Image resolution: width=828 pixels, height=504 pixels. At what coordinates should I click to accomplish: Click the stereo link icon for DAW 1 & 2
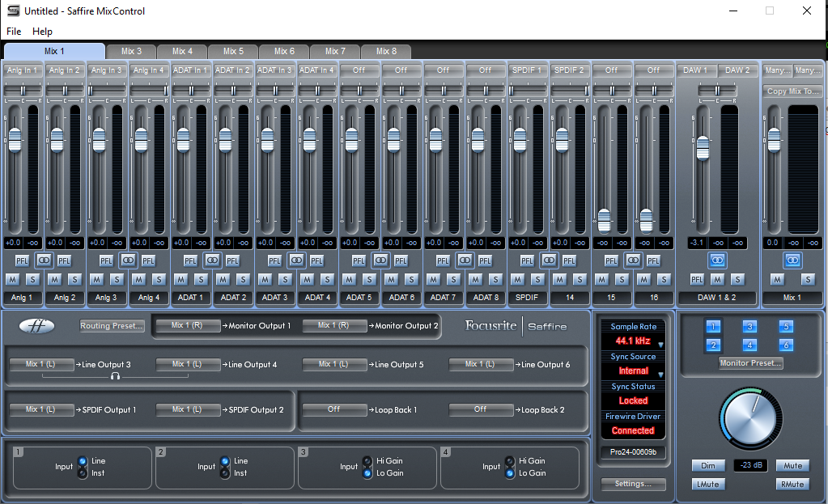717,260
